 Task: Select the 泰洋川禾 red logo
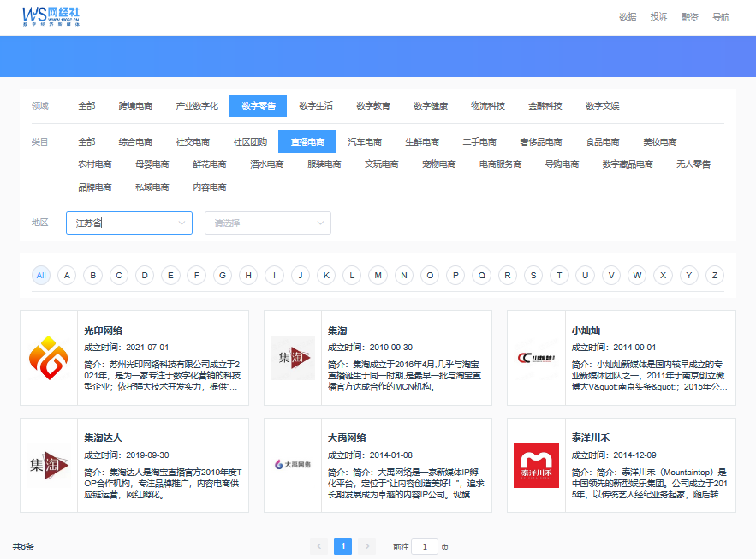536,466
